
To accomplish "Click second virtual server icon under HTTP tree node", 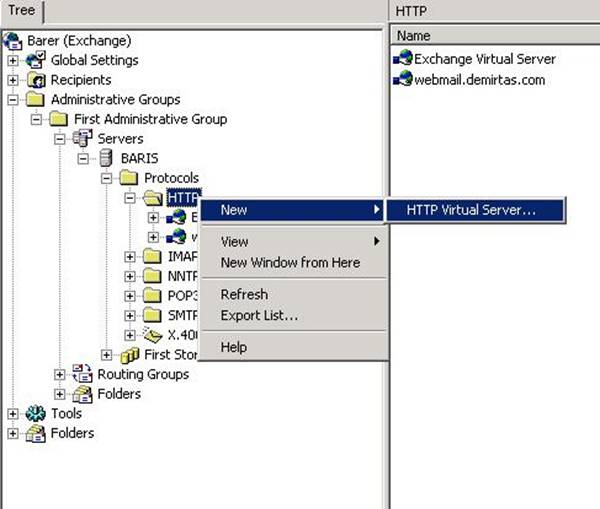I will point(176,237).
